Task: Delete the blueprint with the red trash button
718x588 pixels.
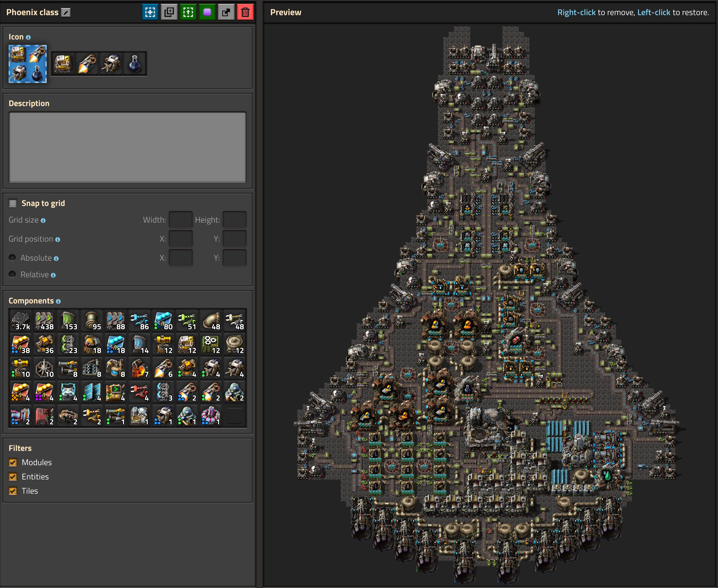Action: coord(245,12)
